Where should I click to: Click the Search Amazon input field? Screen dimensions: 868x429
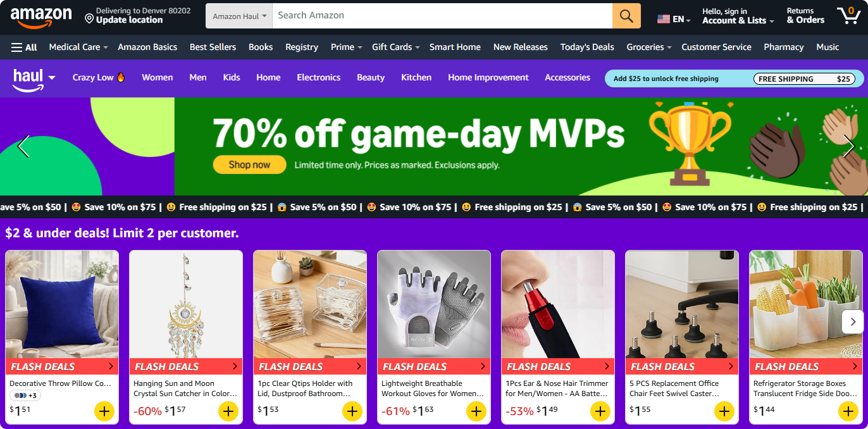pyautogui.click(x=442, y=16)
